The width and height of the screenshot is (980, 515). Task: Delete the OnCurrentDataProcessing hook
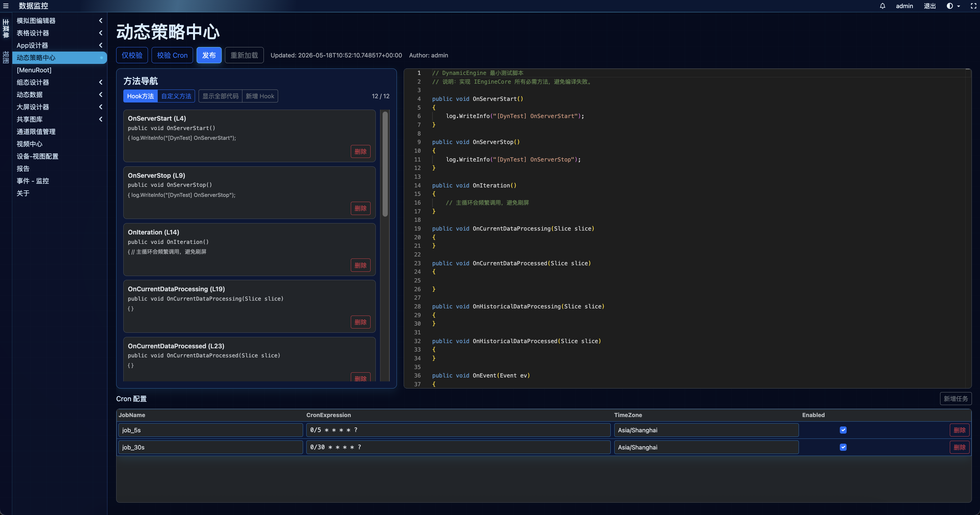[x=360, y=322]
